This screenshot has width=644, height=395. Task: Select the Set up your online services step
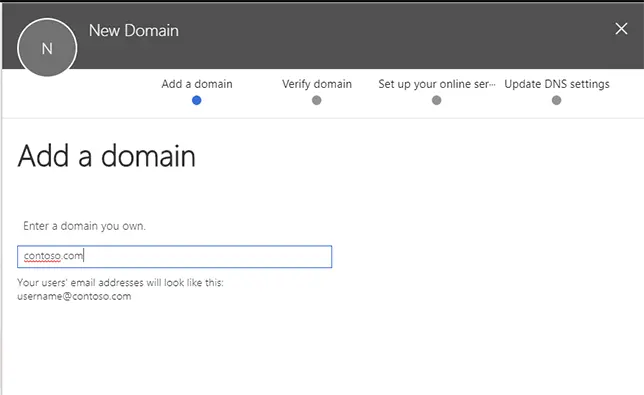(x=437, y=84)
